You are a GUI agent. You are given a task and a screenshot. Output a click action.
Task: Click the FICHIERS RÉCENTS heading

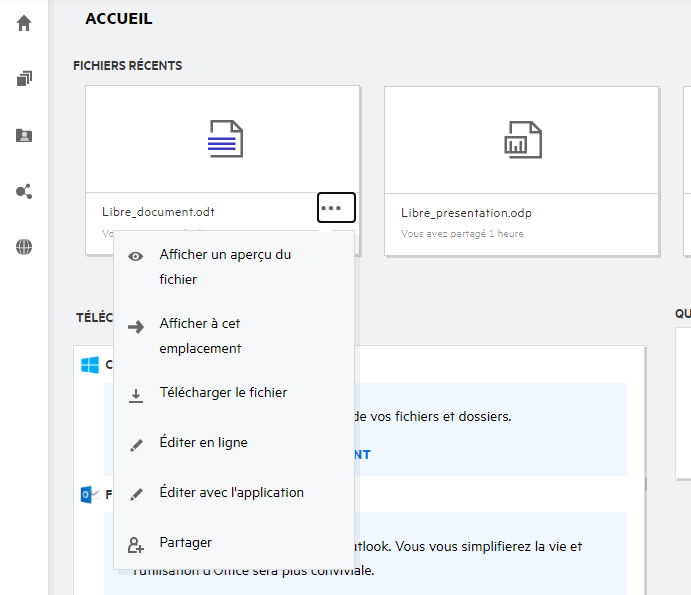(128, 66)
